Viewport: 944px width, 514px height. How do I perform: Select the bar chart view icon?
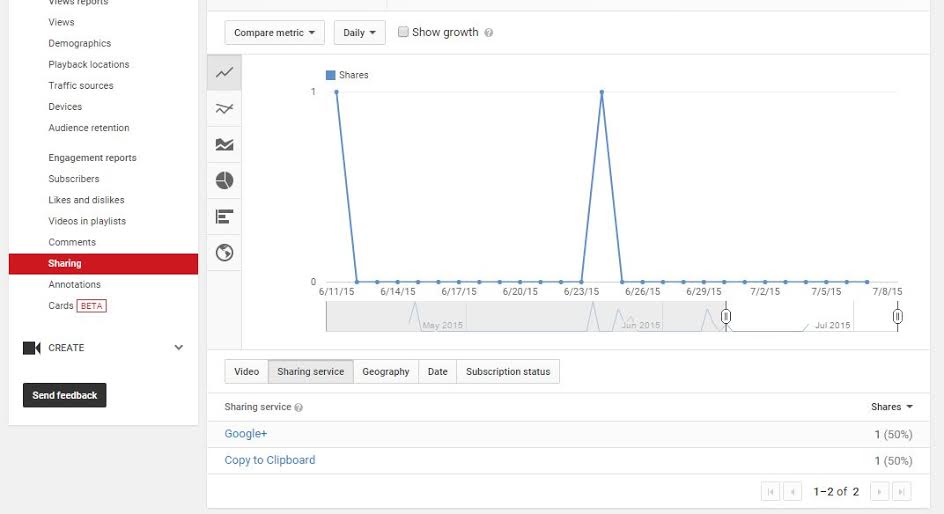225,217
